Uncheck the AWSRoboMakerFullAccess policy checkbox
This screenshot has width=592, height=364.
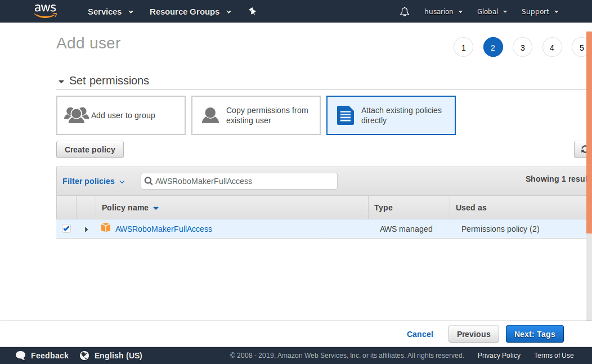tap(66, 228)
